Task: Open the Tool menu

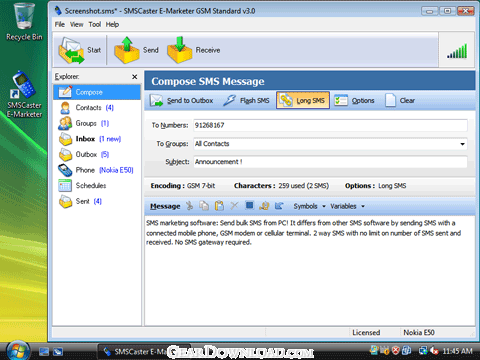Action: point(95,24)
